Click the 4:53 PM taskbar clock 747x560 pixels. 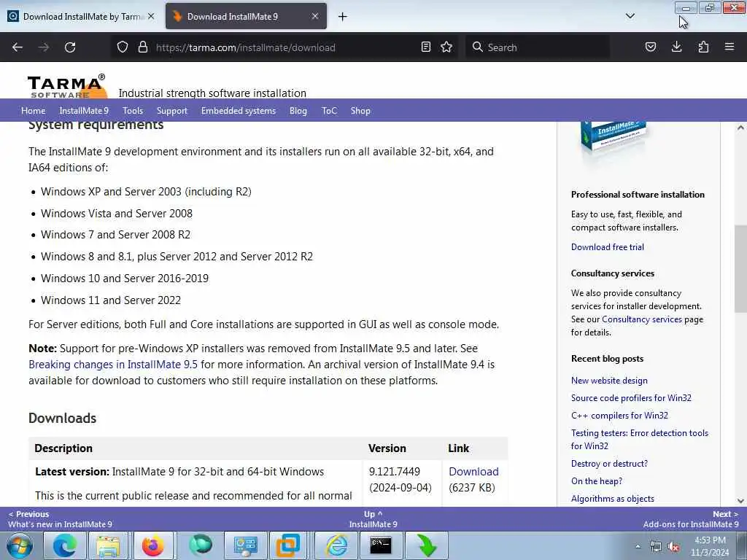[x=710, y=546]
